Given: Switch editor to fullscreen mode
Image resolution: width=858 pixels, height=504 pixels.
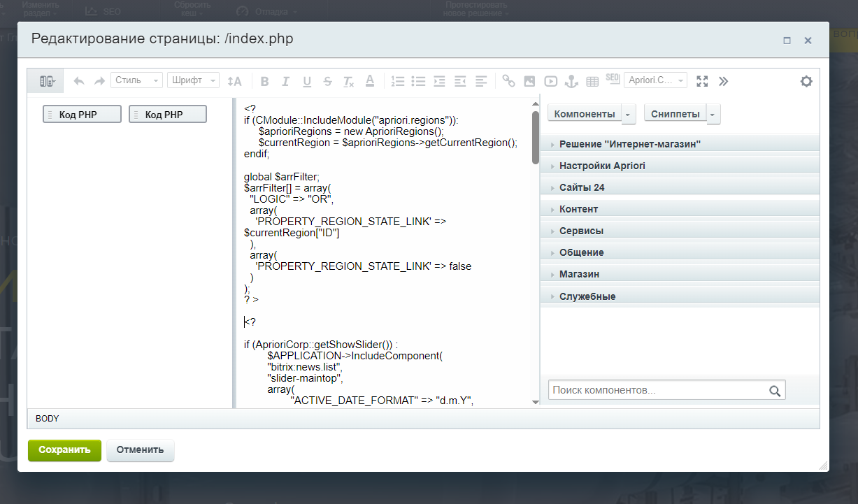Looking at the screenshot, I should click(x=702, y=81).
